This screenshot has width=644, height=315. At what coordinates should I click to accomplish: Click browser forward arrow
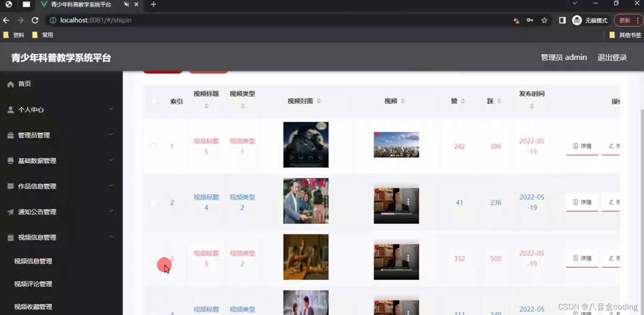pos(21,20)
